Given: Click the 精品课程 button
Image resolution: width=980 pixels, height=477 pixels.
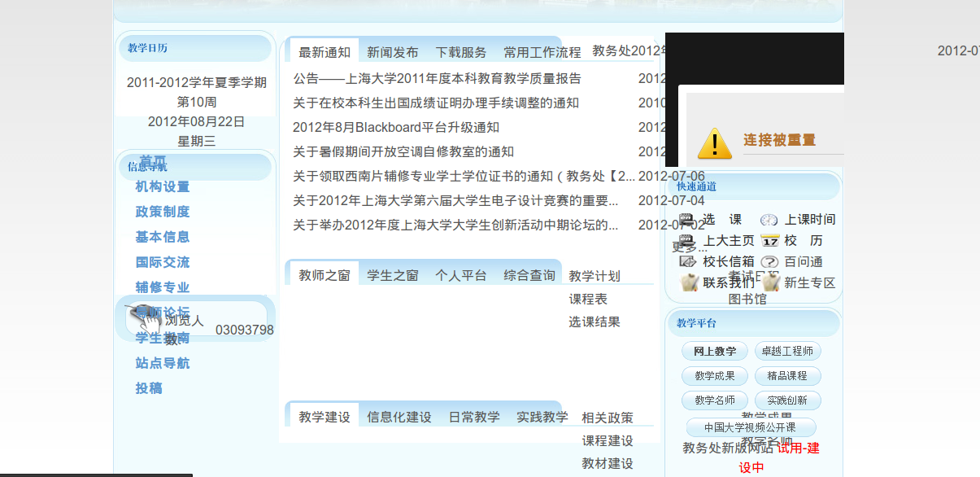Looking at the screenshot, I should point(788,376).
